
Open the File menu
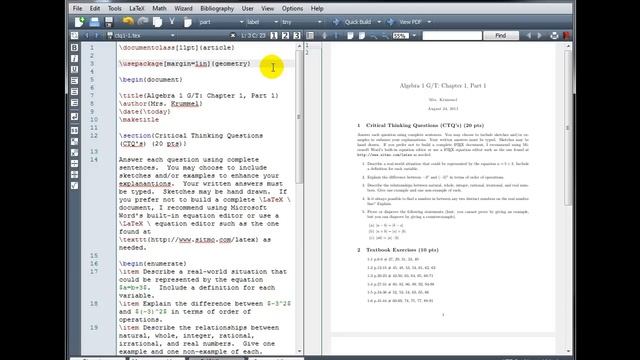77,9
